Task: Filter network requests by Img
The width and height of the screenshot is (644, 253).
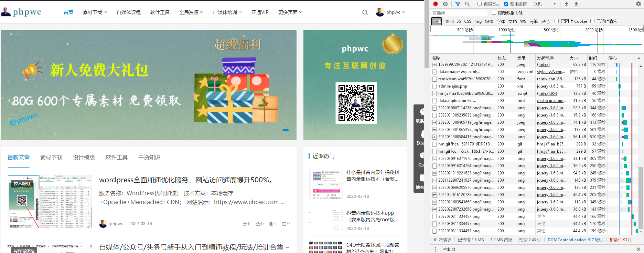Action: (x=478, y=21)
